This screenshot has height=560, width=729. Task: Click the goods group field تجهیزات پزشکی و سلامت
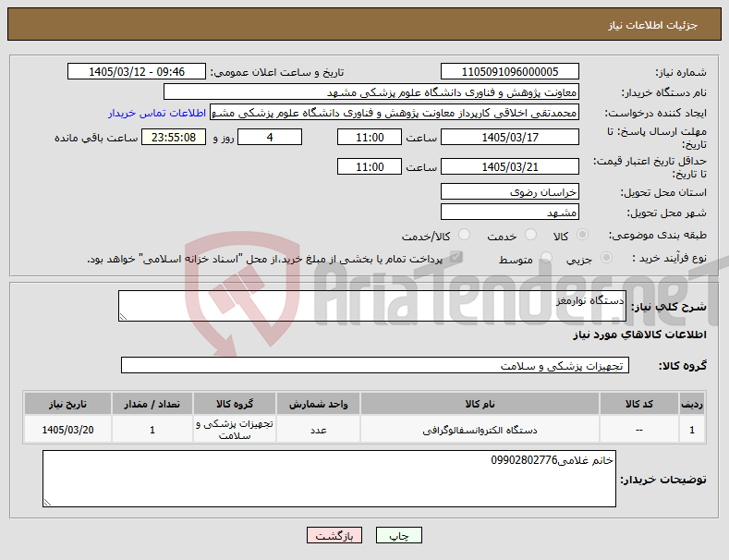pyautogui.click(x=375, y=366)
